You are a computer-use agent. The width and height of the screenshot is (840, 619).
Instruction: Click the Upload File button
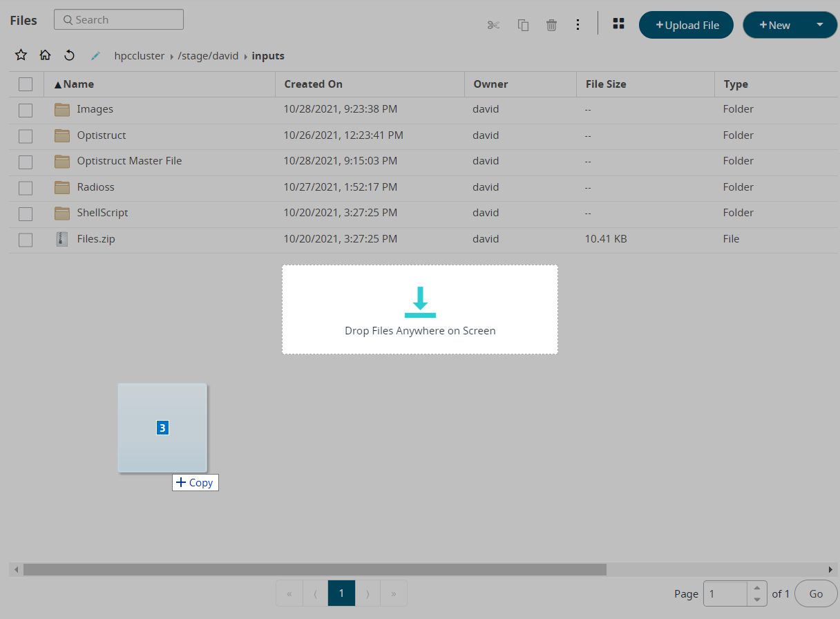coord(686,25)
